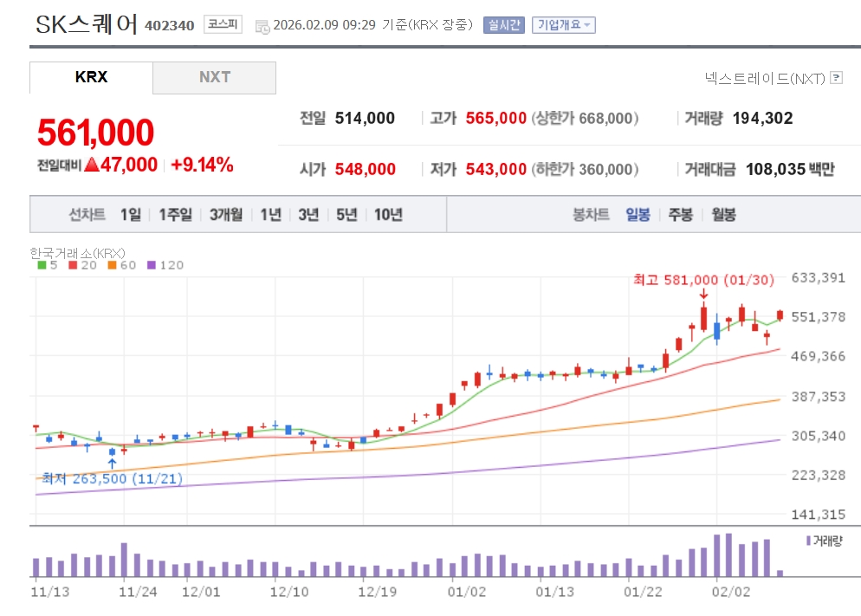The height and width of the screenshot is (616, 861).
Task: Show the 10년 line chart
Action: 388,215
